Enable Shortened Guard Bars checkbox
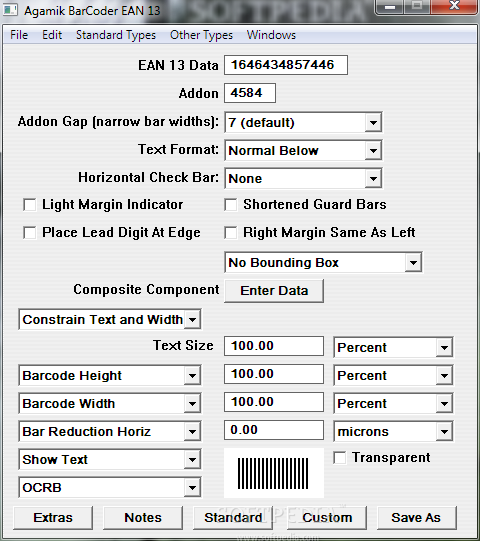The width and height of the screenshot is (480, 541). pos(231,205)
